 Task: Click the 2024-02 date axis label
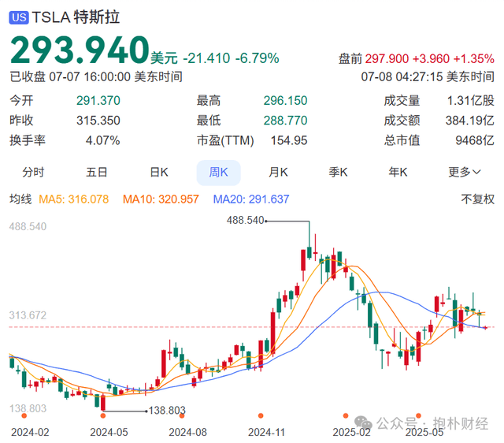coord(30,432)
